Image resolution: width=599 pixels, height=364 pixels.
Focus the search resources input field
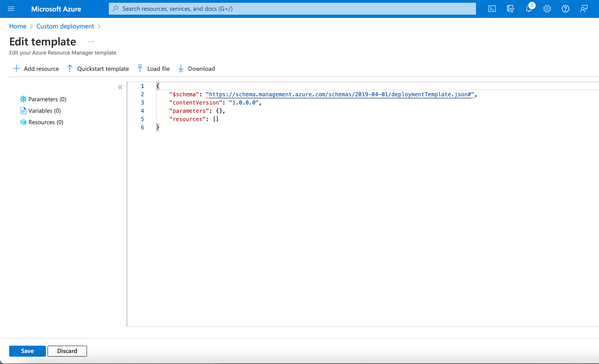[292, 9]
